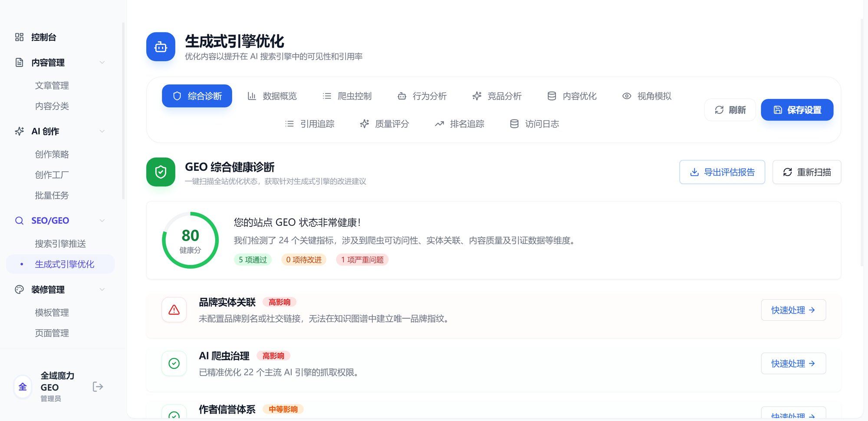Click the 全 user avatar in the sidebar
868x421 pixels.
coord(23,387)
